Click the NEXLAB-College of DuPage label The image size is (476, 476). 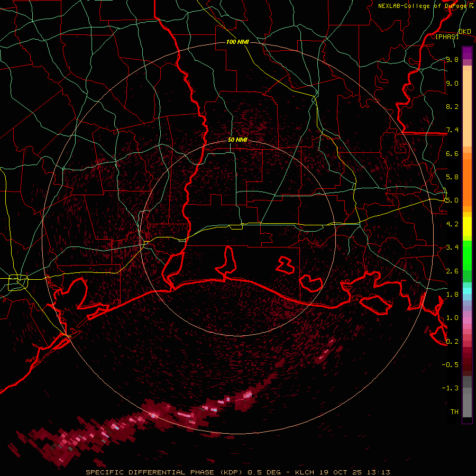point(426,6)
